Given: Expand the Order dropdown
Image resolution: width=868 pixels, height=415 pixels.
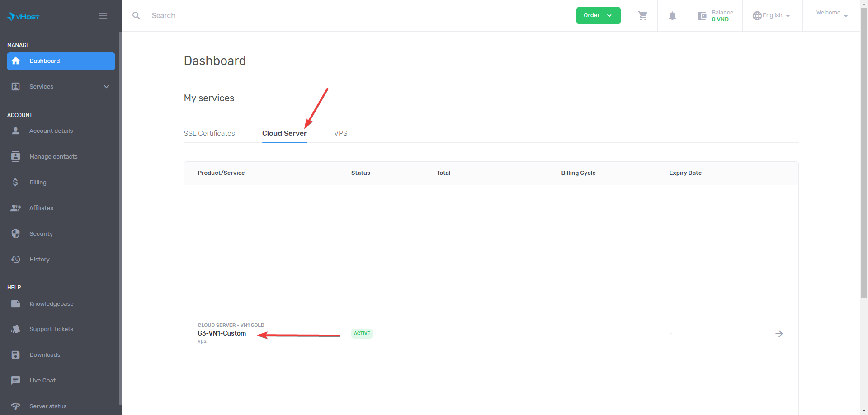Looking at the screenshot, I should pyautogui.click(x=598, y=15).
